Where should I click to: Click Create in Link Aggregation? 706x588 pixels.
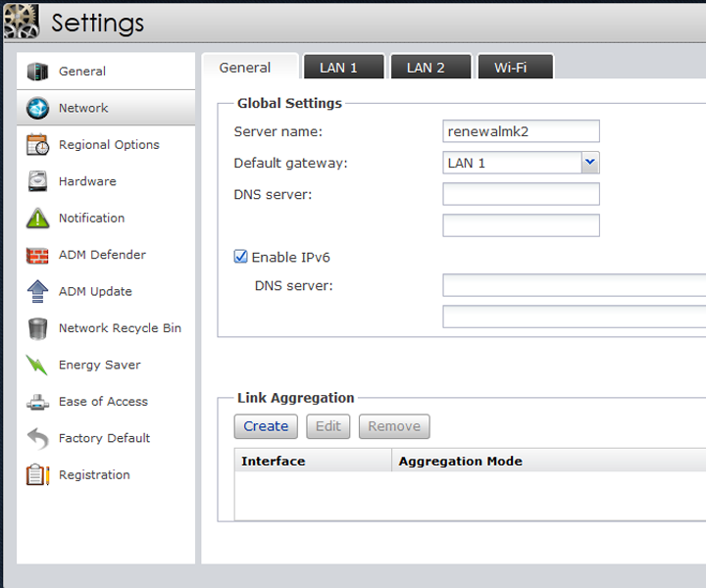pos(266,426)
